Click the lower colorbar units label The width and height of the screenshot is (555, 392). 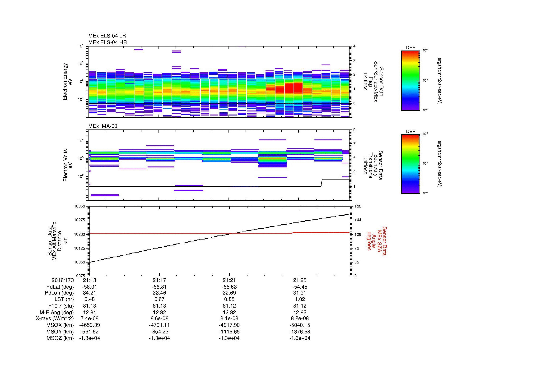click(439, 164)
